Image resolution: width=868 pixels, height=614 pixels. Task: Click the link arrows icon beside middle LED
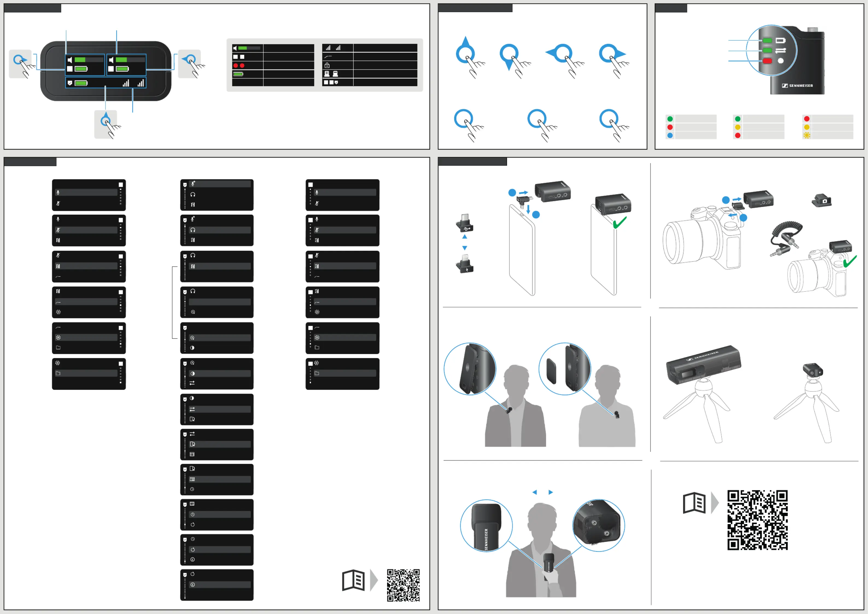point(780,50)
